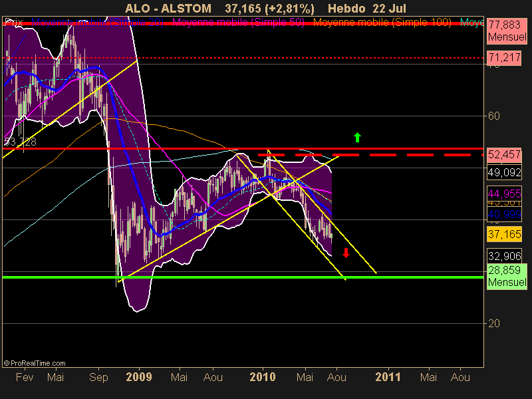Click the 52,457 dashed resistance label
This screenshot has width=532, height=399.
click(504, 155)
